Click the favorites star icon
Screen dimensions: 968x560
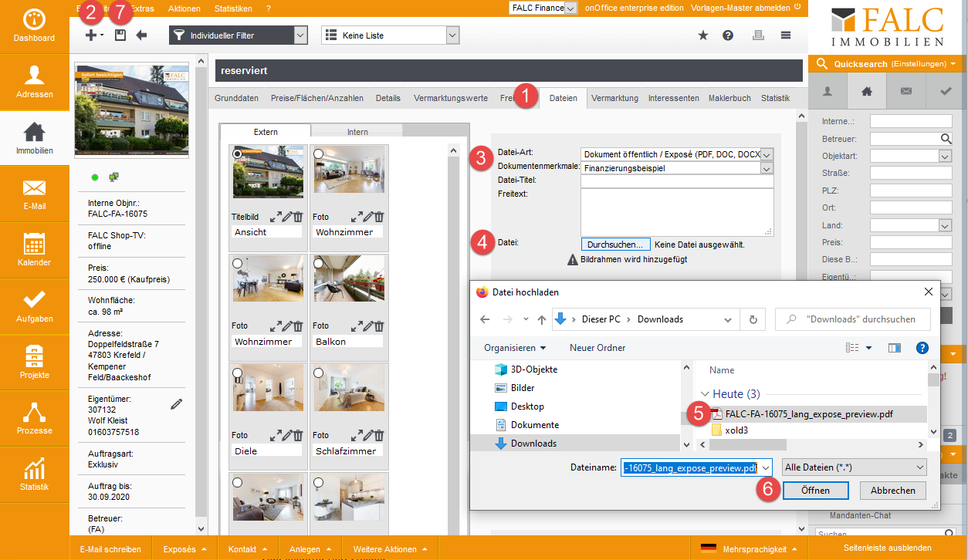click(703, 35)
